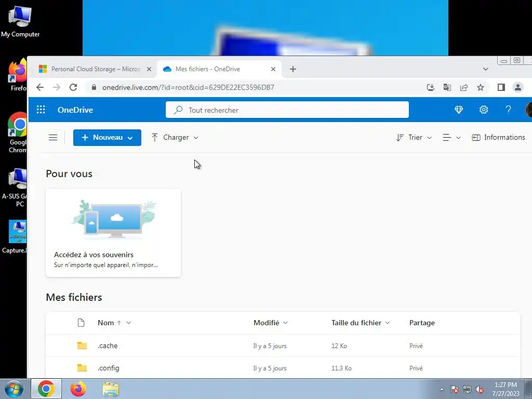This screenshot has width=532, height=399.
Task: Click the taskbar clock showing 1:27 PM
Action: point(506,389)
